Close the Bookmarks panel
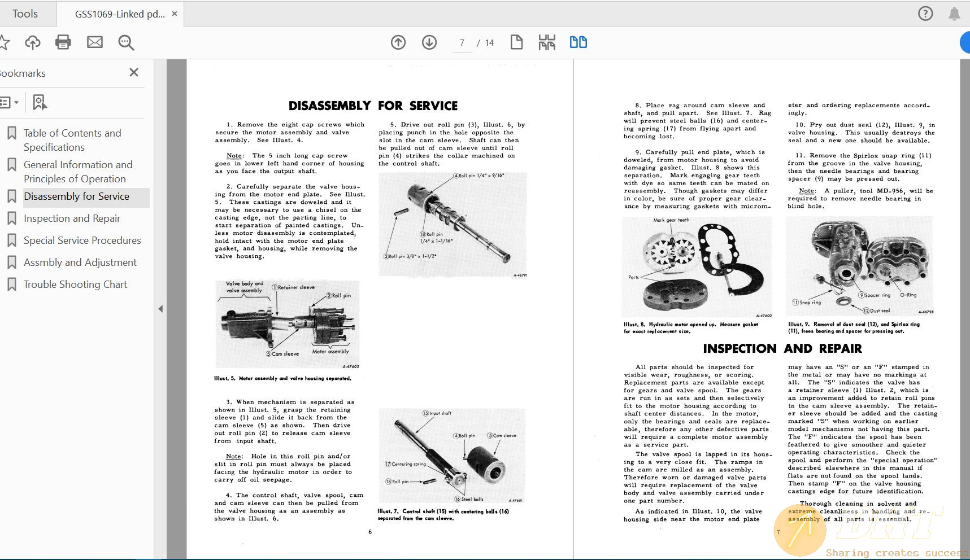 coord(134,72)
